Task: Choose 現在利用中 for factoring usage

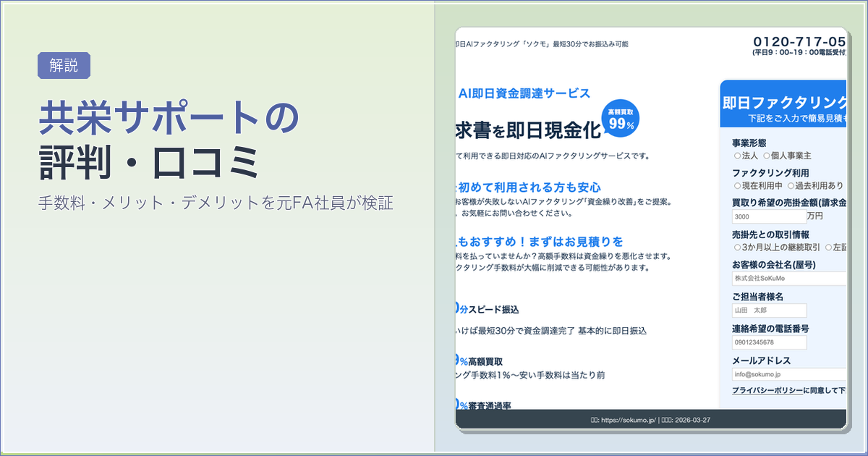Action: click(738, 185)
